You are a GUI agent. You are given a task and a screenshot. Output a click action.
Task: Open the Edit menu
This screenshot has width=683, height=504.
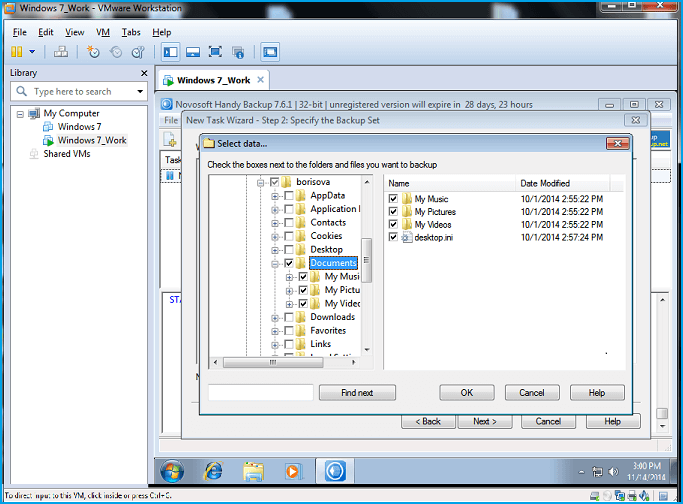click(x=46, y=32)
